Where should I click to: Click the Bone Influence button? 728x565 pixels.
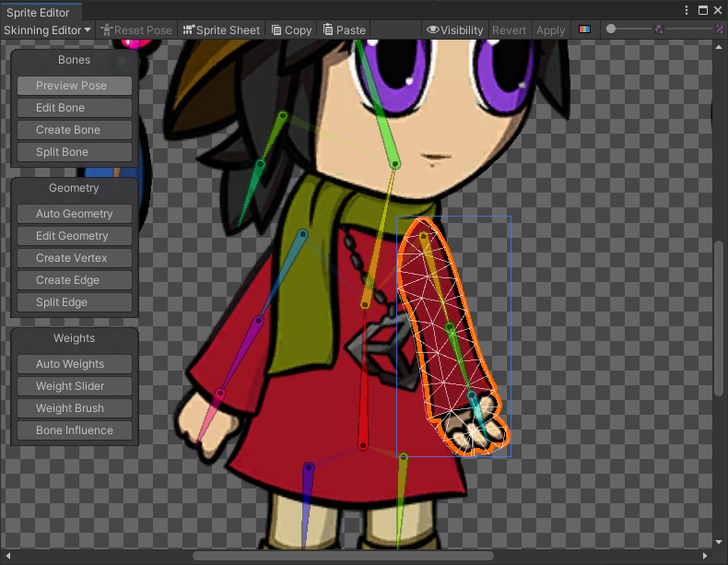click(74, 430)
